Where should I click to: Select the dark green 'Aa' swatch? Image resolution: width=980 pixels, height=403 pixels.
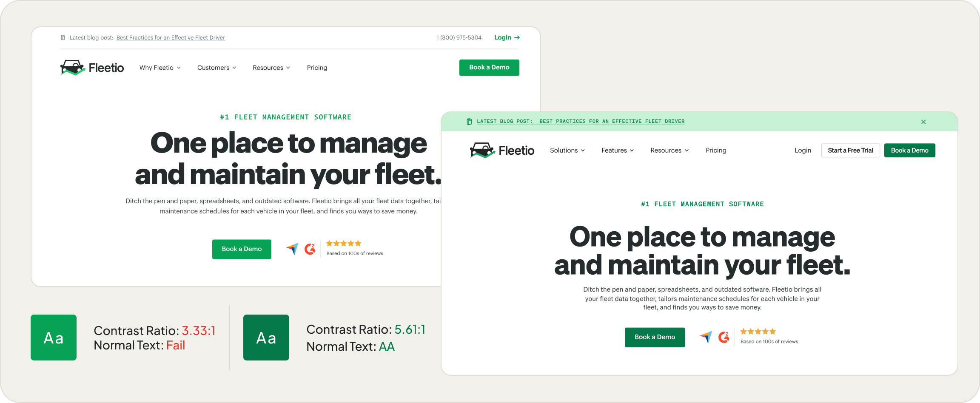pos(266,338)
